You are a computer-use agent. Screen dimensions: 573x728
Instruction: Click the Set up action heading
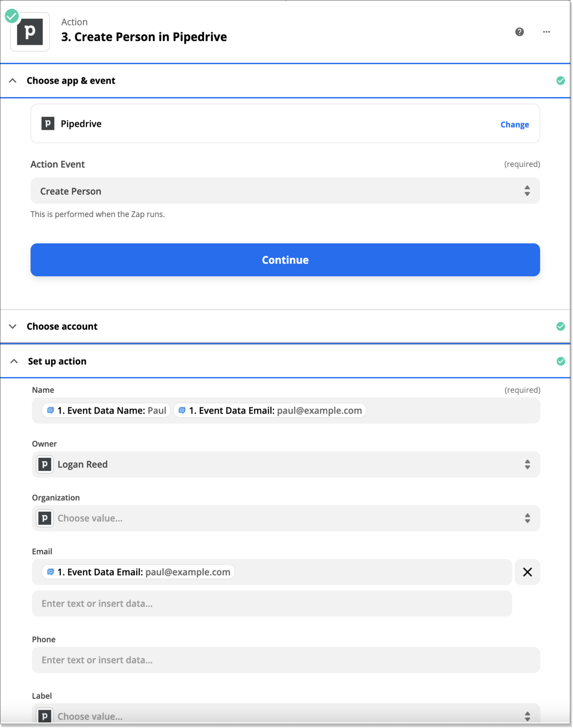tap(57, 361)
